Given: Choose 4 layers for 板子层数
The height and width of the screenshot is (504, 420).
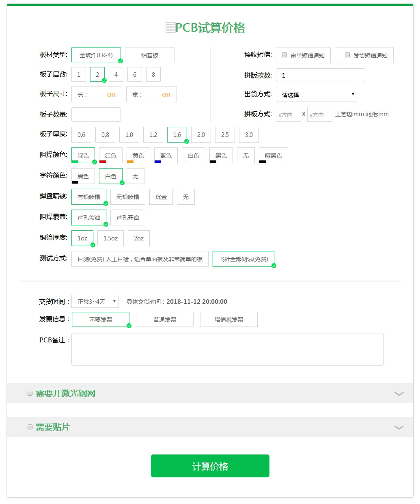Looking at the screenshot, I should pyautogui.click(x=116, y=74).
